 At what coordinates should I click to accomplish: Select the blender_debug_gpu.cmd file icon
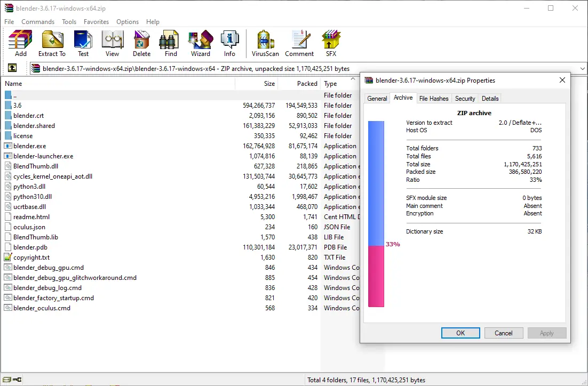pyautogui.click(x=8, y=268)
